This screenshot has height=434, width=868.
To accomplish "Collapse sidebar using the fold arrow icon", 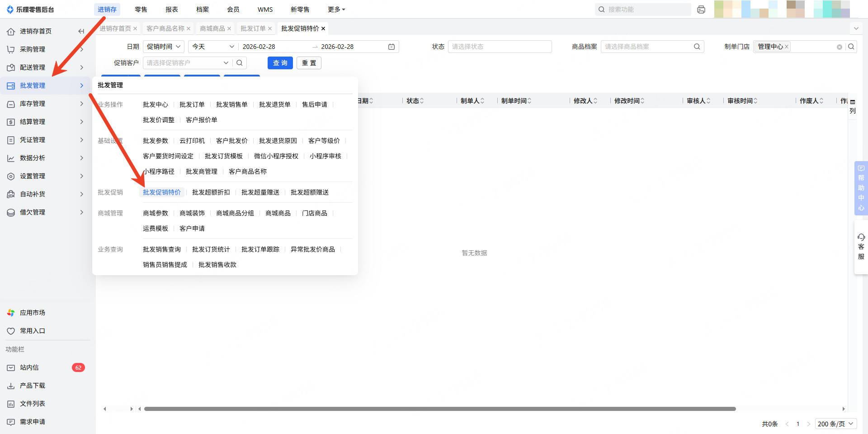I will (x=81, y=31).
